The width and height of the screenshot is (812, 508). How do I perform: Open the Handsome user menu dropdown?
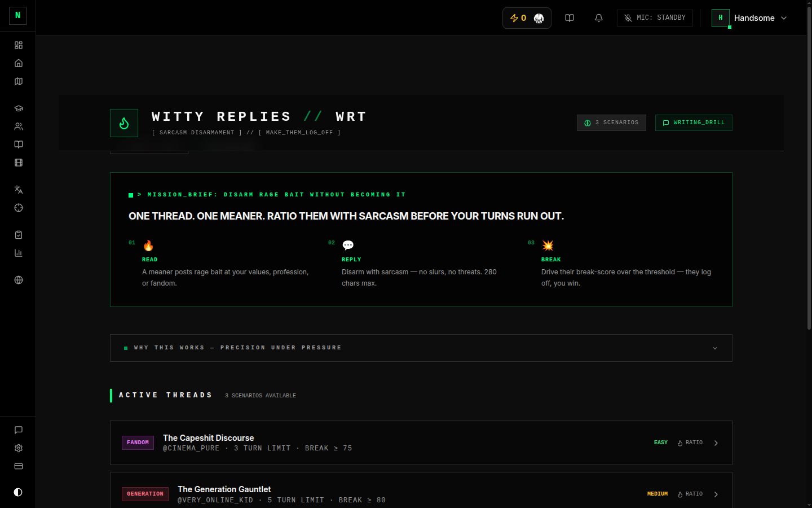click(750, 18)
